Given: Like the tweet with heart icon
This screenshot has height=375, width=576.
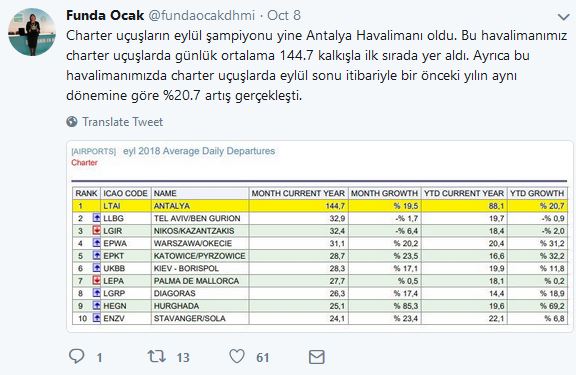Looking at the screenshot, I should pyautogui.click(x=237, y=356).
